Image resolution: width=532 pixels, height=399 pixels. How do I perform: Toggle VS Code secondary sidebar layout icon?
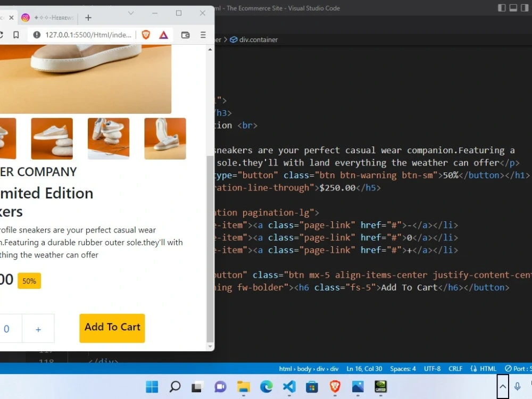[525, 8]
